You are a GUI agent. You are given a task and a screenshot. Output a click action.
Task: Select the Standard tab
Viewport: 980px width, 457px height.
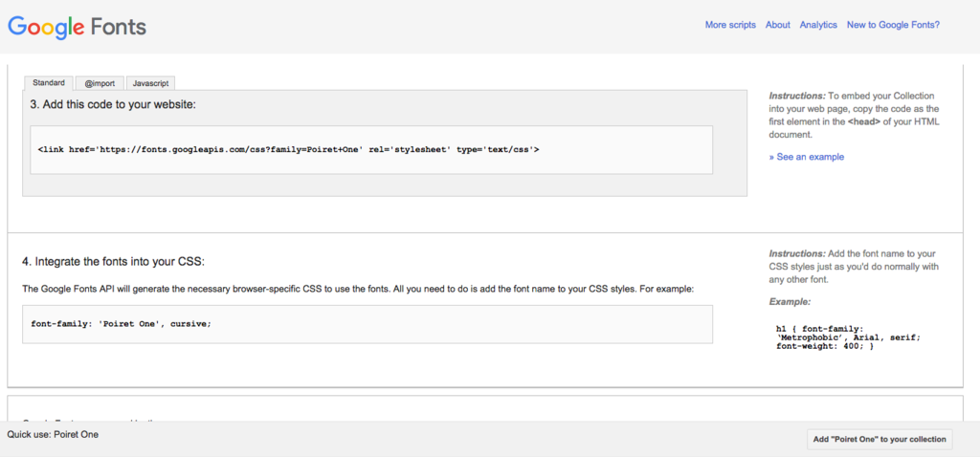[49, 83]
